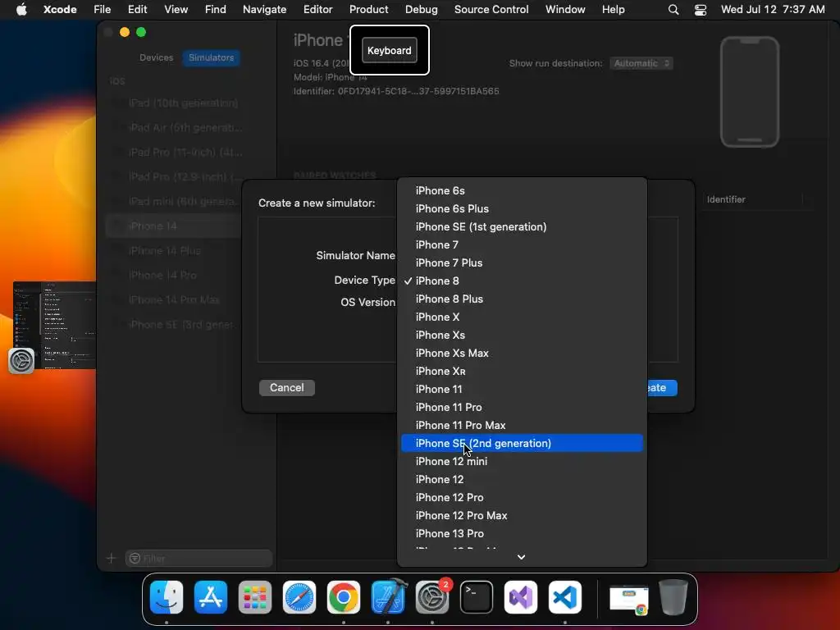The height and width of the screenshot is (630, 840).
Task: Open Launchpad in the Dock
Action: click(255, 597)
